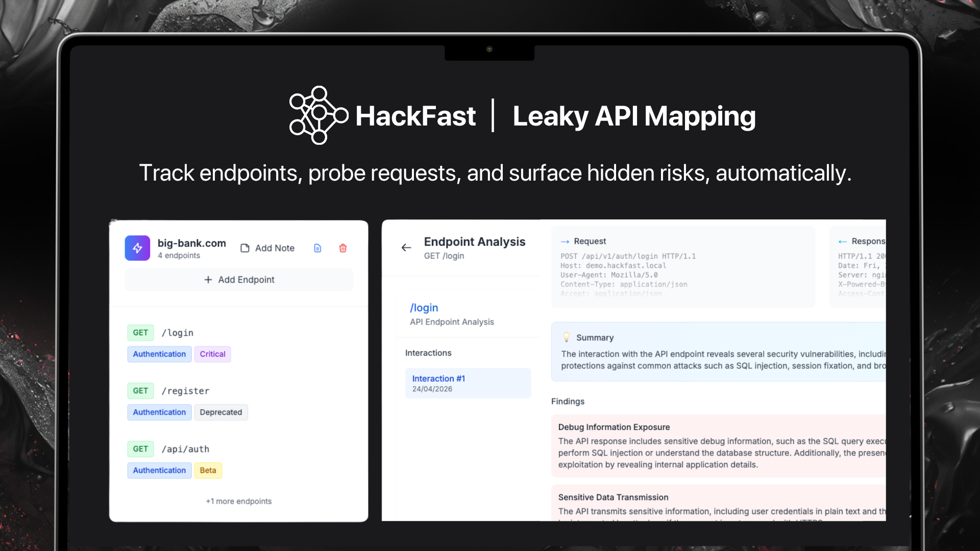Open the Interactions section
The image size is (980, 551).
(428, 353)
